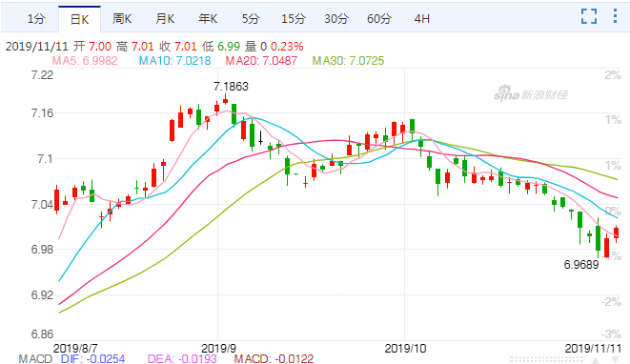Click the MA30: 7.0725 legend label
Viewport: 630px width, 364px height.
tap(348, 61)
